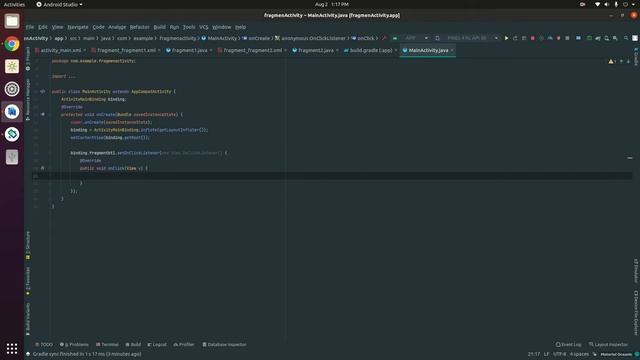This screenshot has width=640, height=360.
Task: Open the Database Inspector tool window
Action: 224,344
